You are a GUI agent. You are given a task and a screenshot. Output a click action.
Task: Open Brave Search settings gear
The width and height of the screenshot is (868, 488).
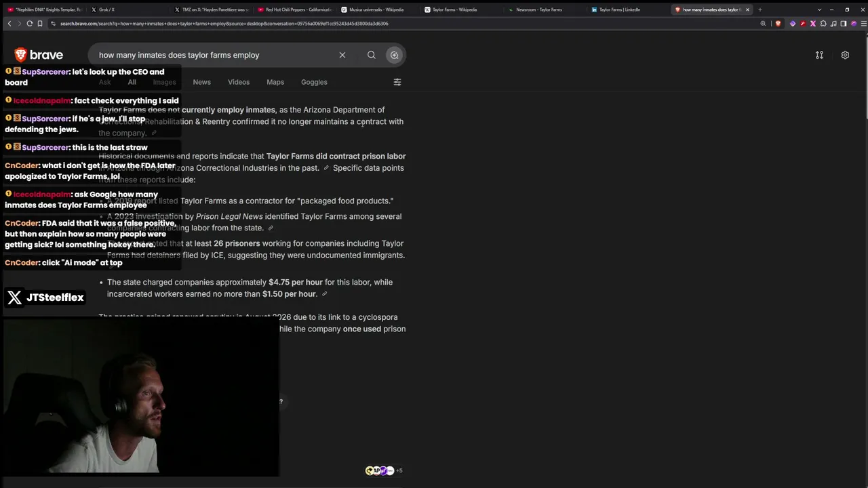[845, 55]
